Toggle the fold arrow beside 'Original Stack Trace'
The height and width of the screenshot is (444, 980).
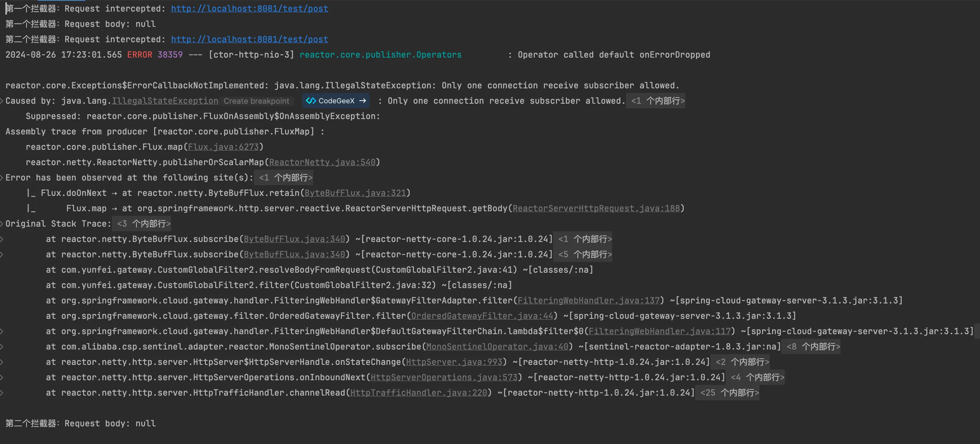[2, 224]
